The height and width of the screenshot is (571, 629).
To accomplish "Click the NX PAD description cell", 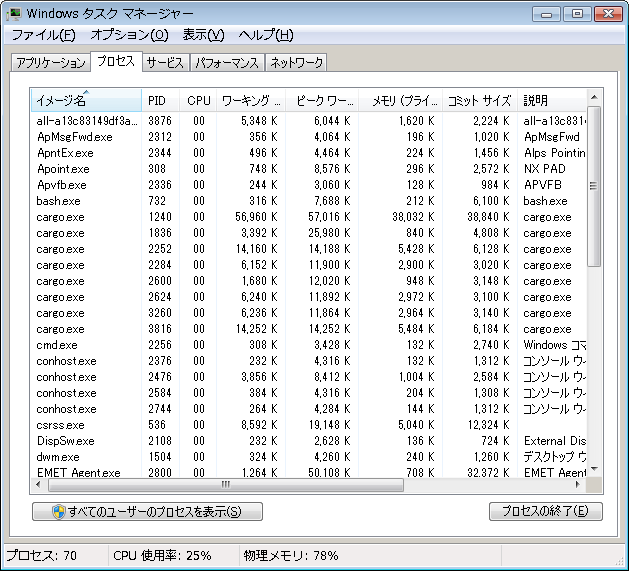I will tap(544, 169).
